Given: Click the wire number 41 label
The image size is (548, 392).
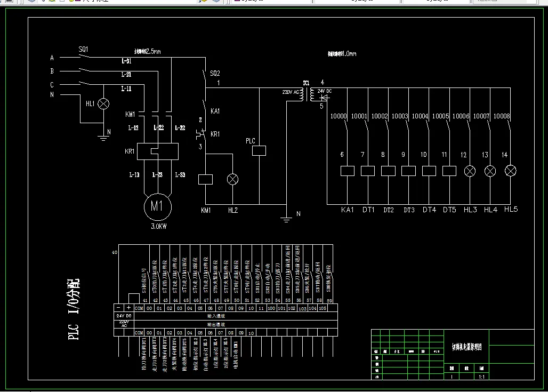Looking at the screenshot, I should (145, 300).
